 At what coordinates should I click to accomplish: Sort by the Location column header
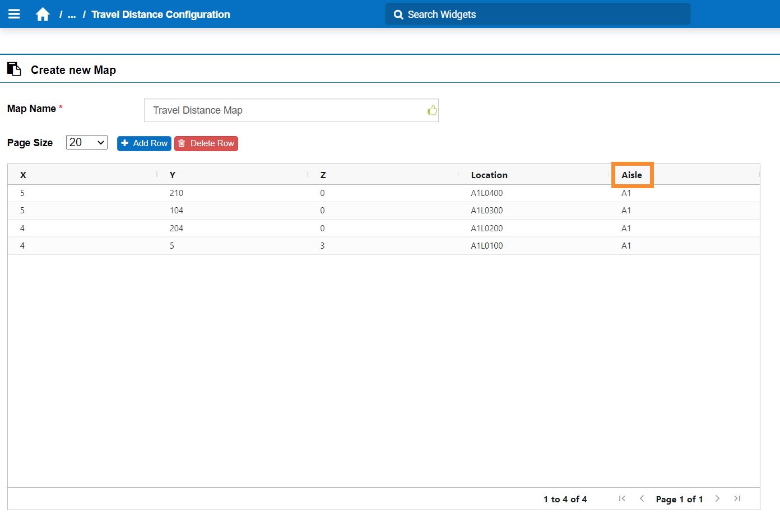489,175
